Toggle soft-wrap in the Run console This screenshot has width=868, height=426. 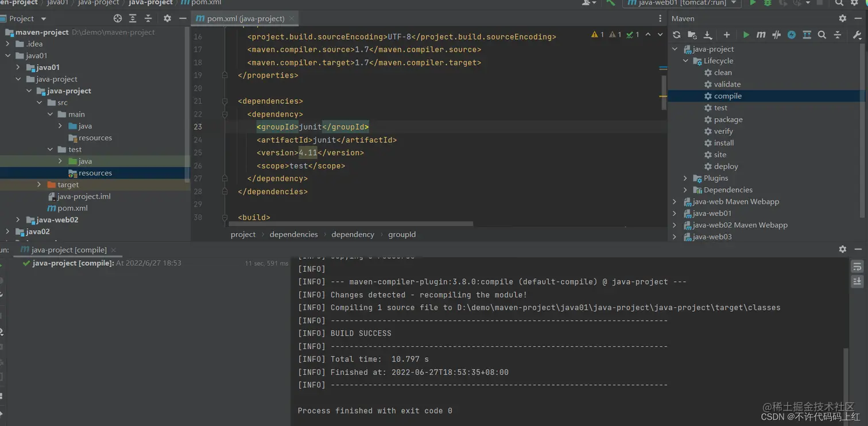857,267
